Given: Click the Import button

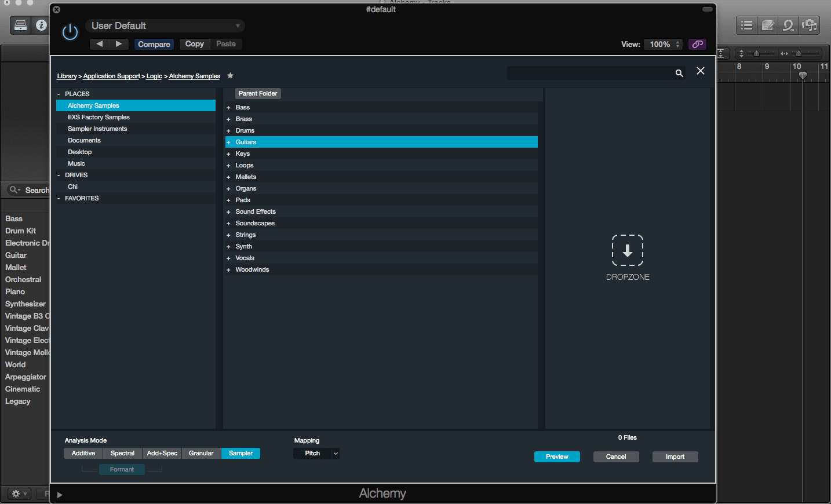Looking at the screenshot, I should 675,456.
